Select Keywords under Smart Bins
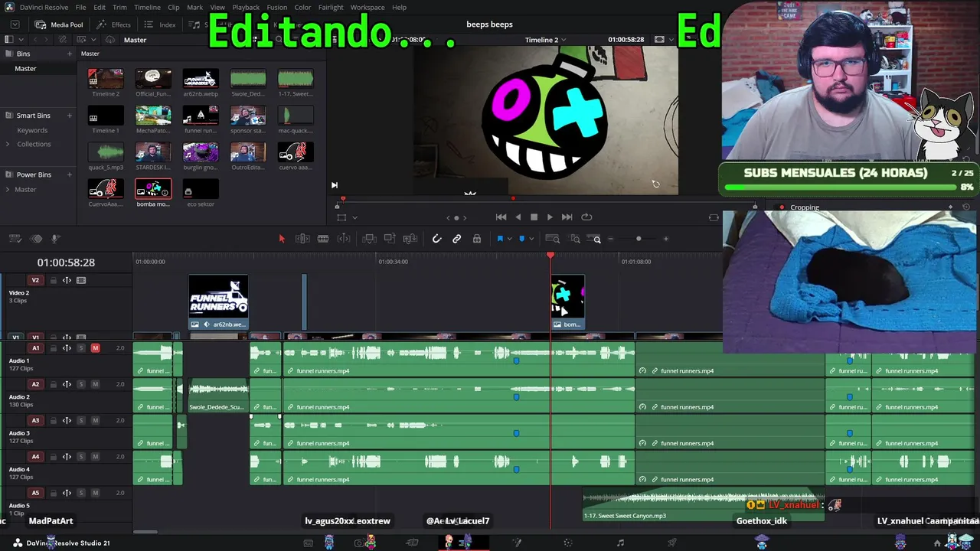The height and width of the screenshot is (551, 980). 32,130
